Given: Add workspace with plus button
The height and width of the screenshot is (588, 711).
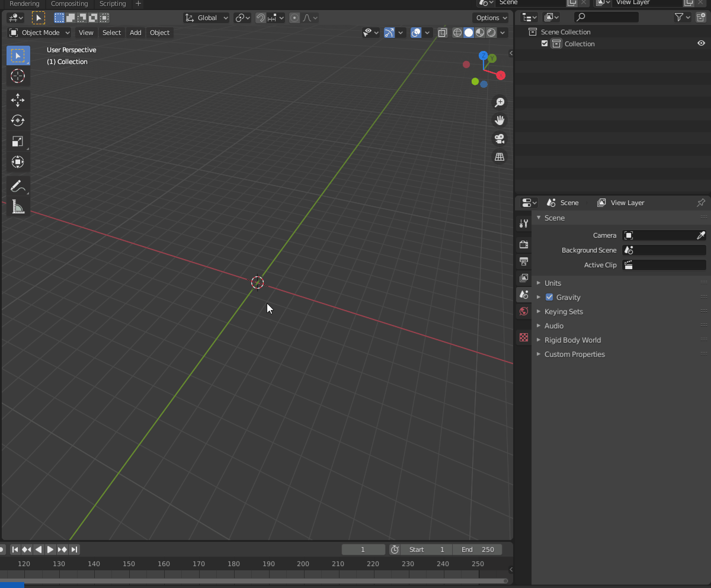Looking at the screenshot, I should [x=139, y=4].
